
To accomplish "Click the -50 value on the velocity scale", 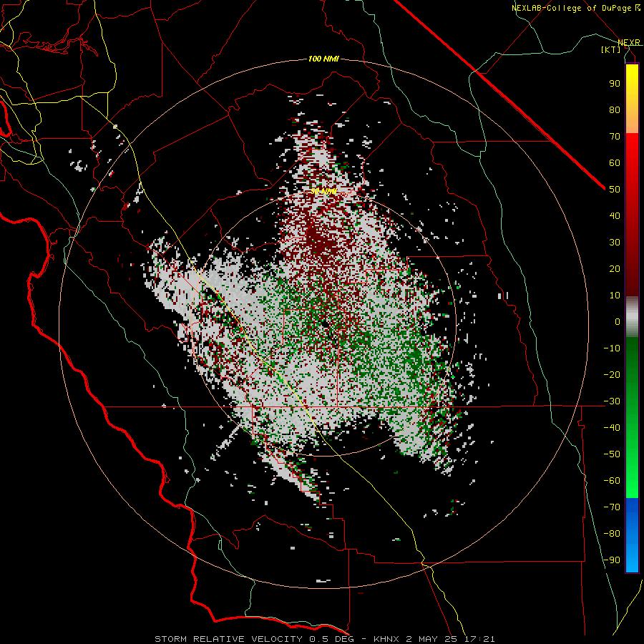I will pyautogui.click(x=612, y=454).
